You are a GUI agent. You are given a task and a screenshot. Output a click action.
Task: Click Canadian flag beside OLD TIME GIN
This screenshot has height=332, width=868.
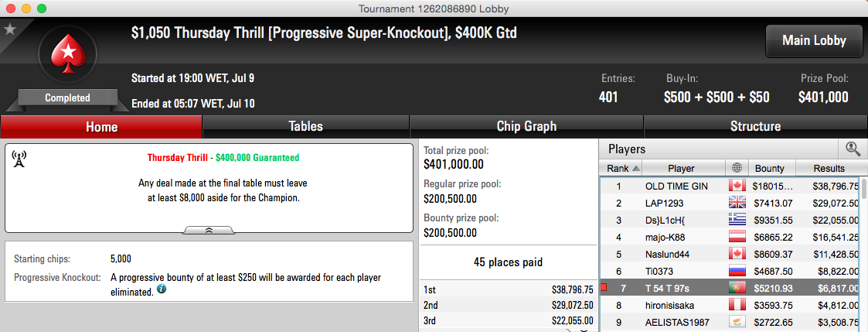click(737, 187)
